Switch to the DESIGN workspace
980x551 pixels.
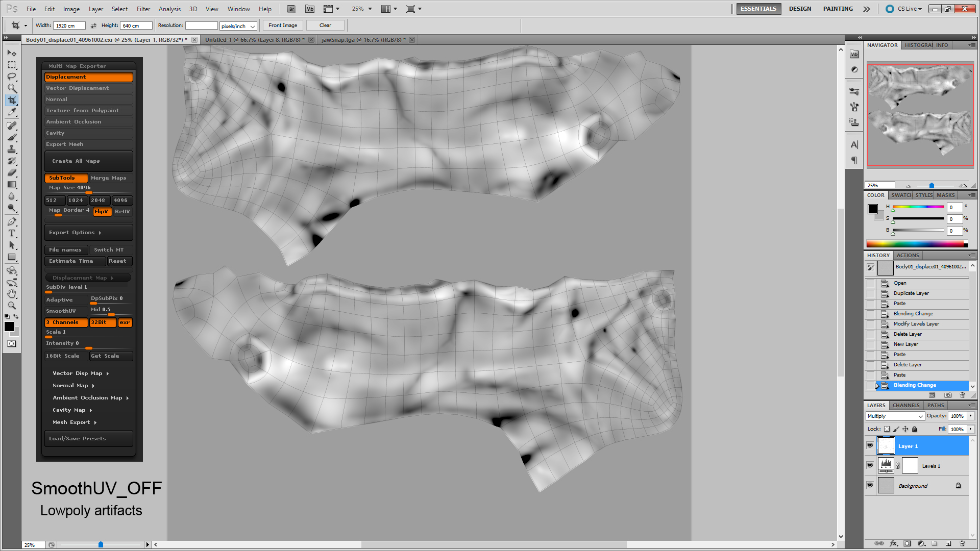coord(800,9)
